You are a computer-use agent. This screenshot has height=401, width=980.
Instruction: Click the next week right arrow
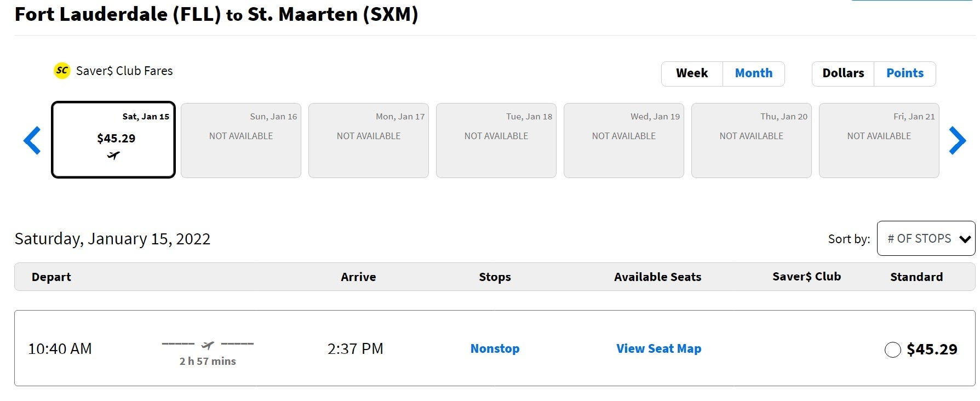point(957,140)
